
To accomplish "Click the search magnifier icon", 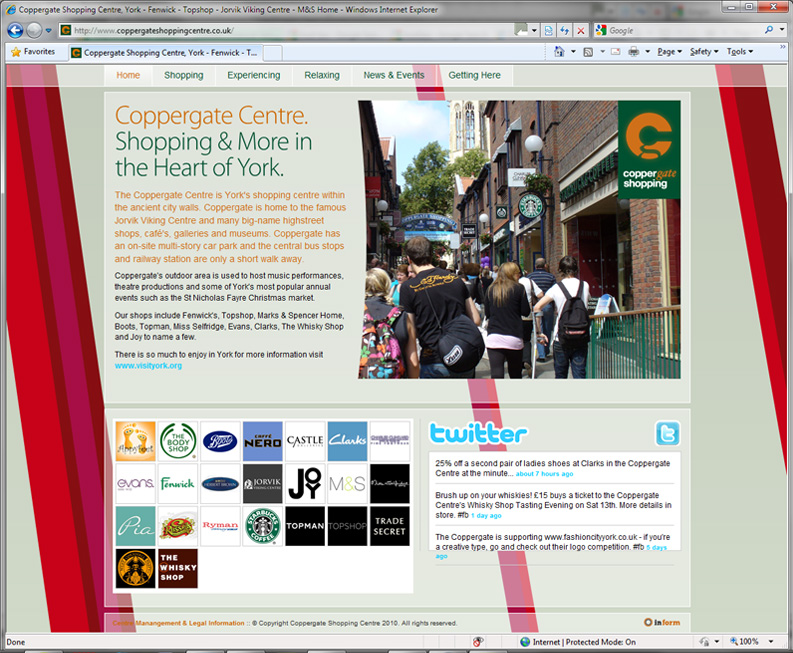I will pyautogui.click(x=769, y=30).
